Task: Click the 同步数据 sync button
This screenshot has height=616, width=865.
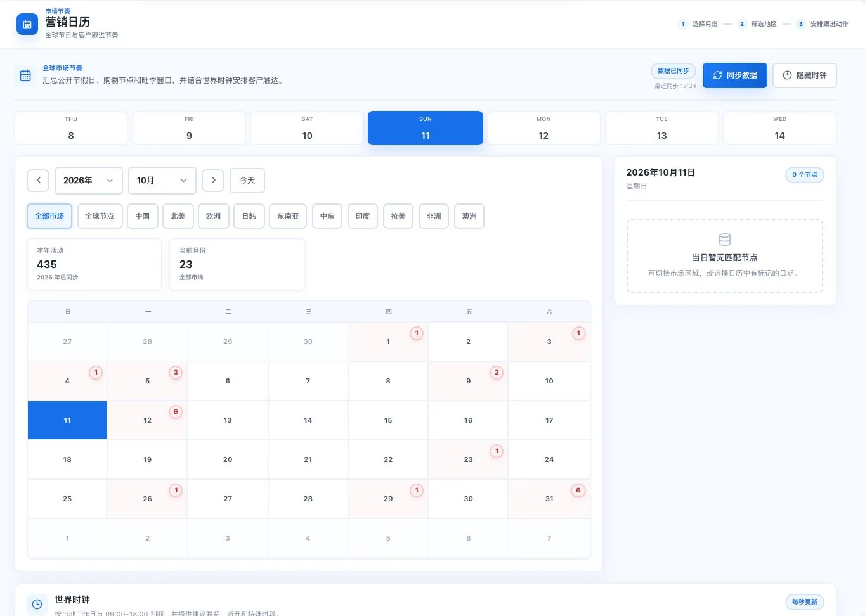Action: point(735,75)
